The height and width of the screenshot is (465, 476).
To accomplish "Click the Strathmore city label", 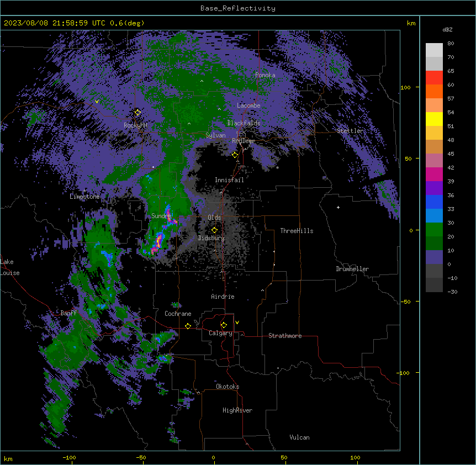I will [x=285, y=336].
